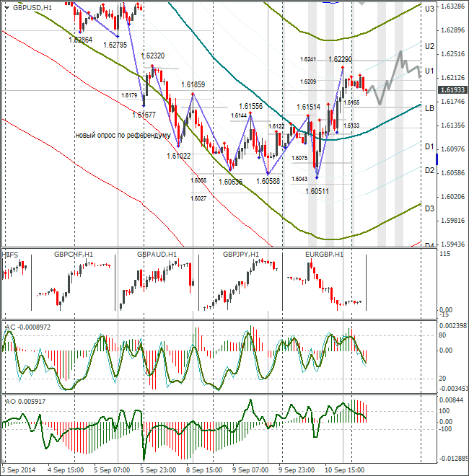Click the 4 Sep 15:00 time axis label
Image resolution: width=469 pixels, height=476 pixels.
click(x=66, y=470)
